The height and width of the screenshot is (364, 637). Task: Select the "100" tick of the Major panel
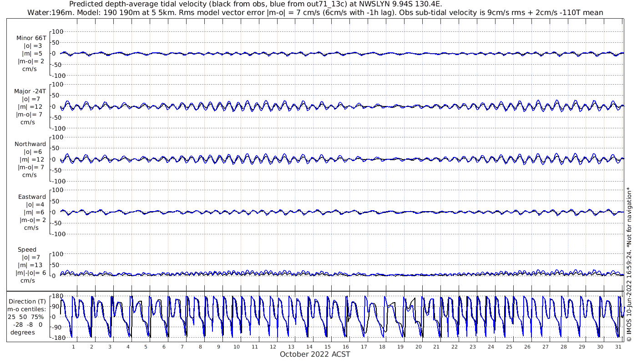click(x=58, y=84)
